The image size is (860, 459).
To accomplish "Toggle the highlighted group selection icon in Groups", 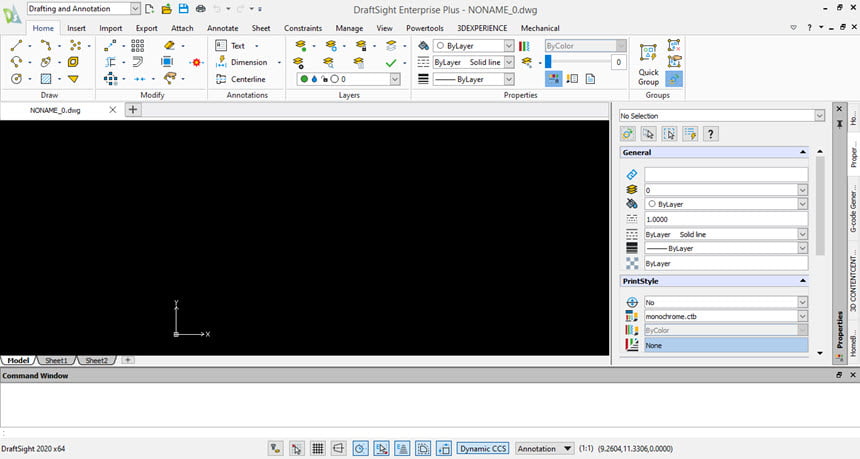I will coord(674,79).
